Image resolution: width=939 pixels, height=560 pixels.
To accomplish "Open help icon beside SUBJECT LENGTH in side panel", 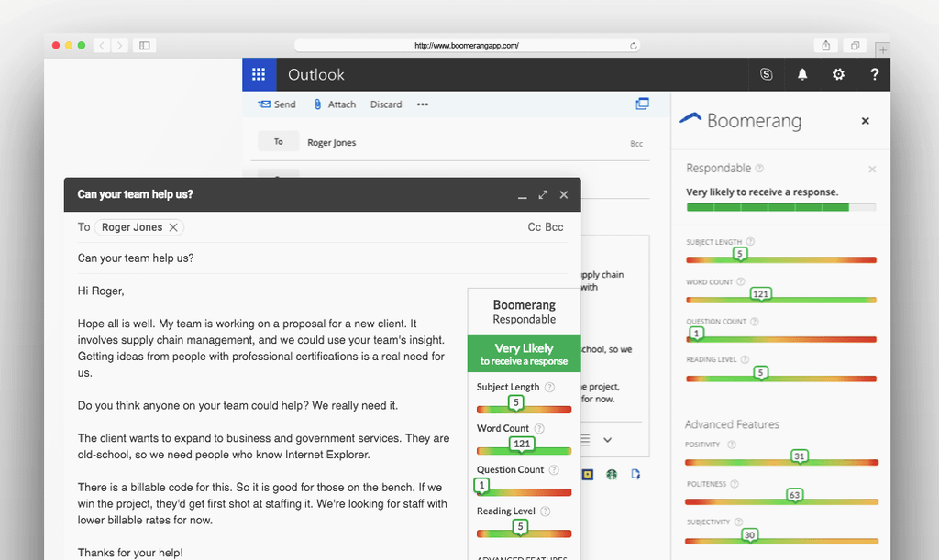I will pos(750,242).
